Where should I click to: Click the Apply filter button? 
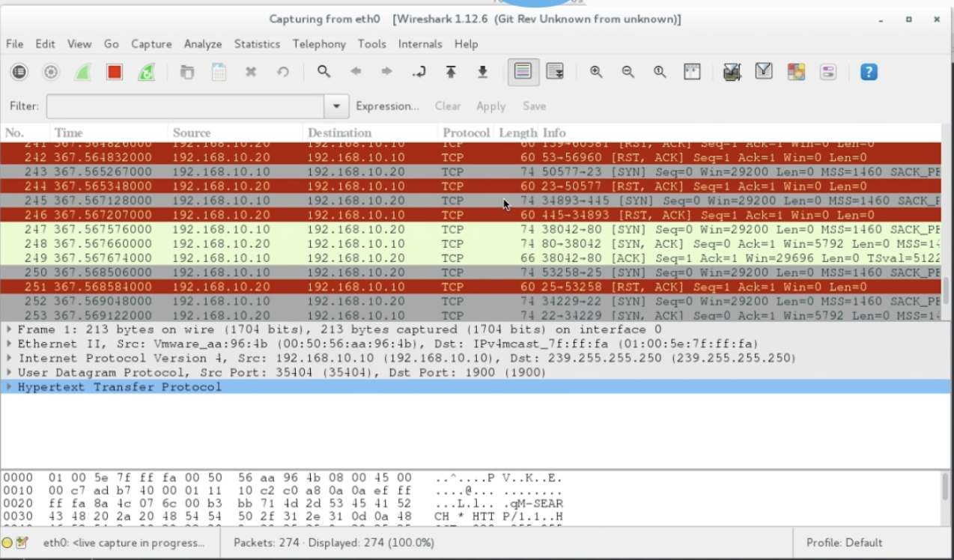[x=491, y=106]
